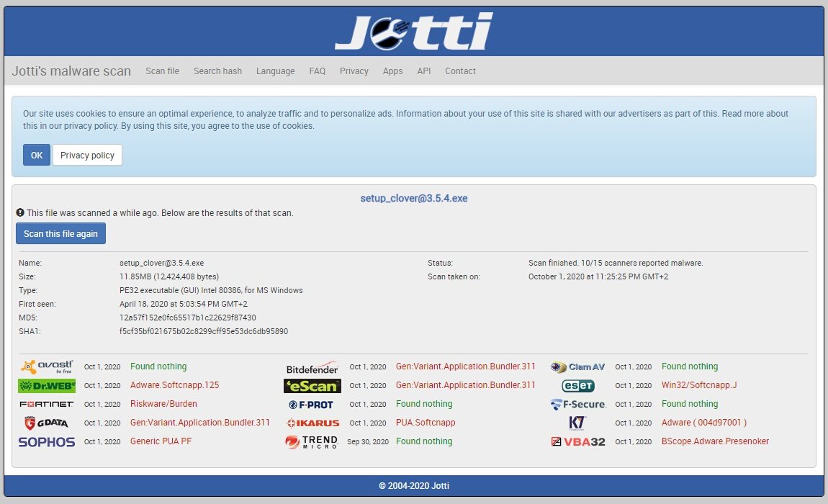Click the Scan taken on date value
Image resolution: width=828 pixels, height=504 pixels.
tap(598, 276)
